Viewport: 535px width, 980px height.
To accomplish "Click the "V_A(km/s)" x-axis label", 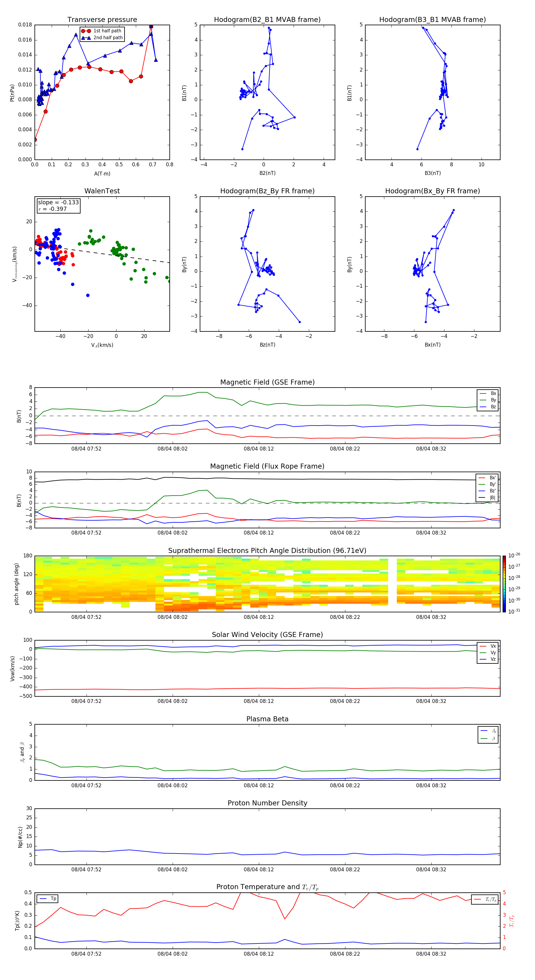I will click(102, 345).
